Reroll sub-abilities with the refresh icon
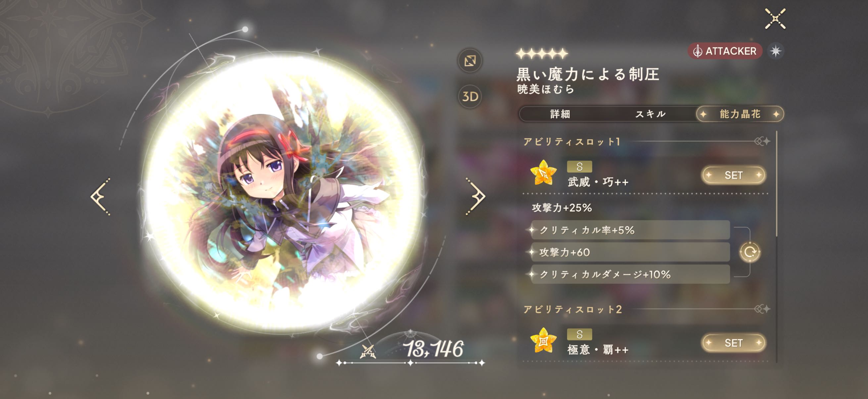 (x=749, y=252)
